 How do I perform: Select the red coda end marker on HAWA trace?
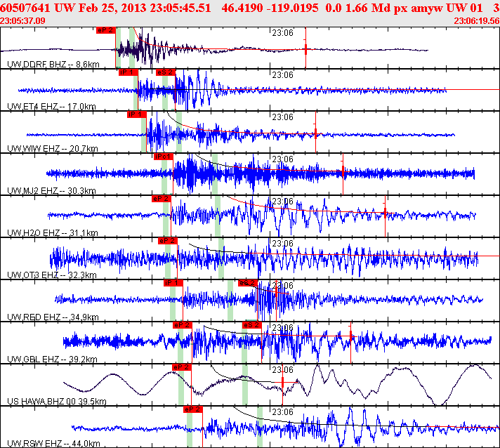pos(282,382)
